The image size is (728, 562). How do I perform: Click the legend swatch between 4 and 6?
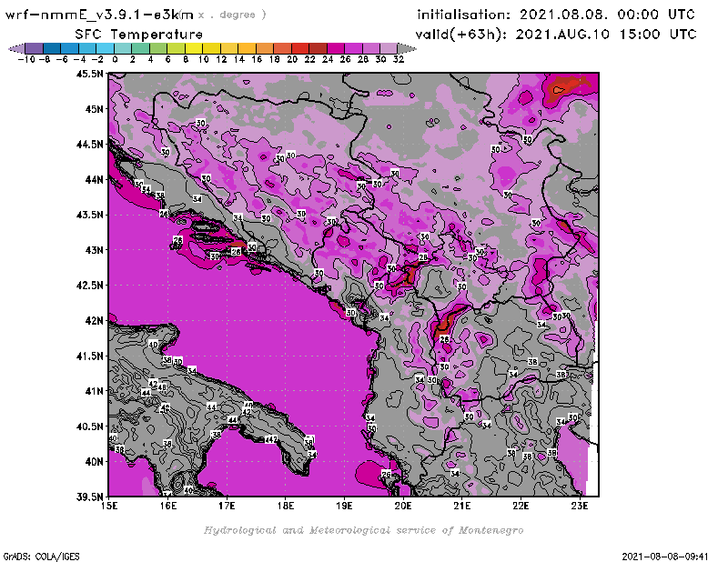(158, 48)
